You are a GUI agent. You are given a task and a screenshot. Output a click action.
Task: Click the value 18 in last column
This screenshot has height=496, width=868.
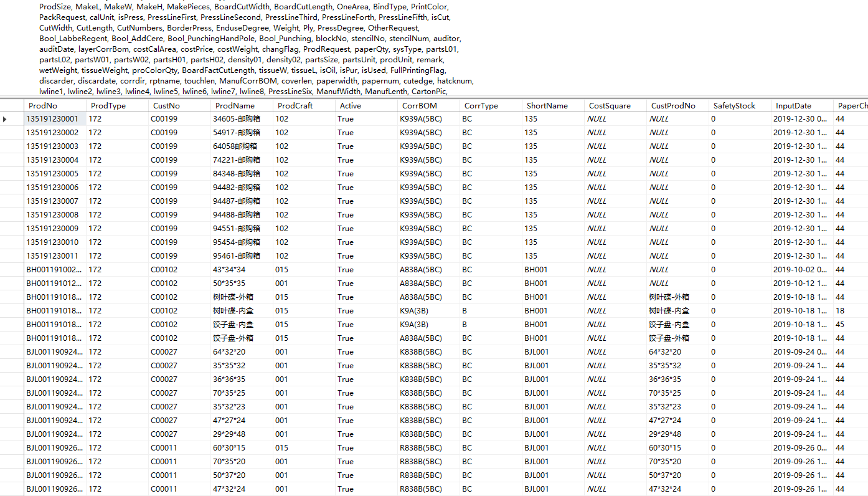pyautogui.click(x=851, y=311)
